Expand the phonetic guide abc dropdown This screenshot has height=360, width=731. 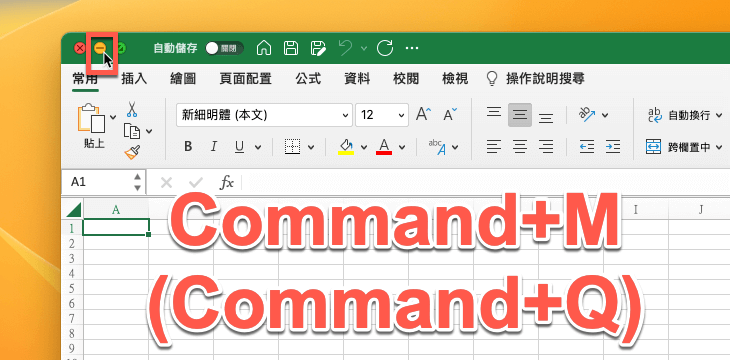point(455,147)
